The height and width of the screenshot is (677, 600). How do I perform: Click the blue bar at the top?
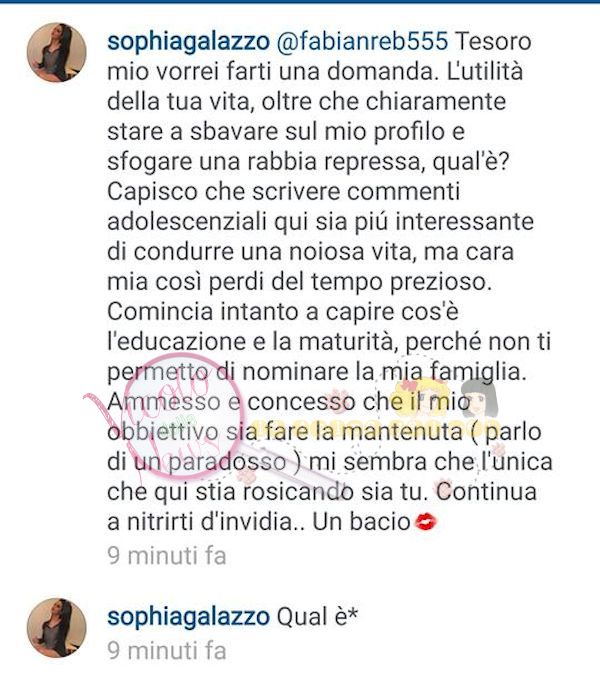coord(300,2)
